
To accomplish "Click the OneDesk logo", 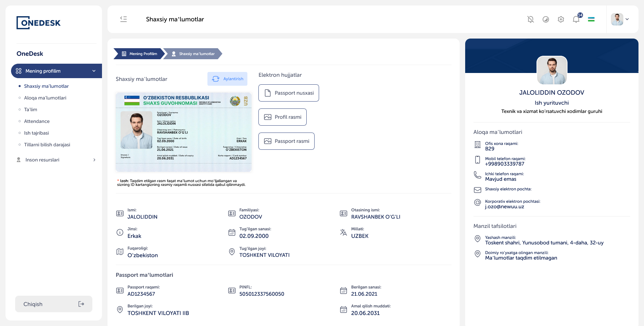I will pyautogui.click(x=39, y=23).
